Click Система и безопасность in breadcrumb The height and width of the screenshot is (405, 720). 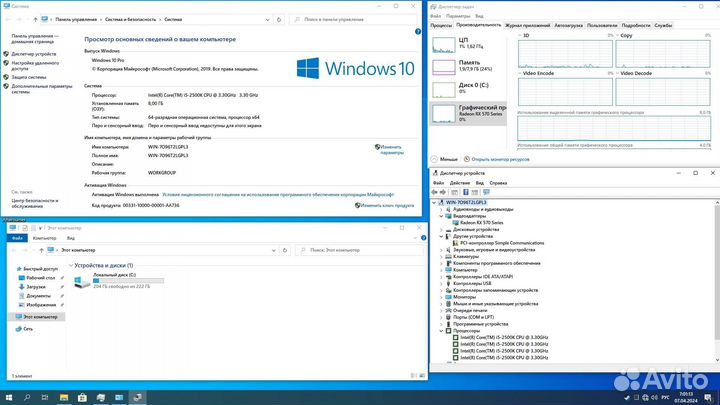[x=130, y=20]
